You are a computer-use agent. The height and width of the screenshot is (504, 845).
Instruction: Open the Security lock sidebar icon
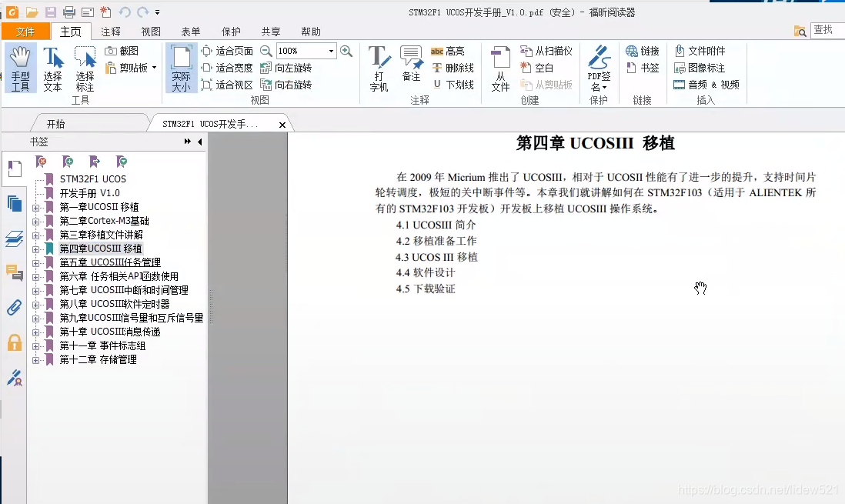(15, 342)
